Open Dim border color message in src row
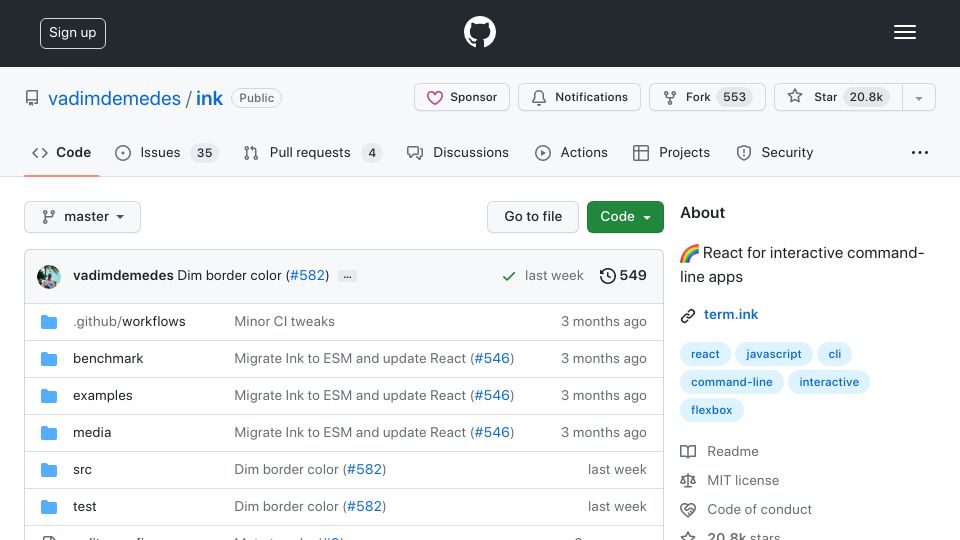 click(286, 470)
